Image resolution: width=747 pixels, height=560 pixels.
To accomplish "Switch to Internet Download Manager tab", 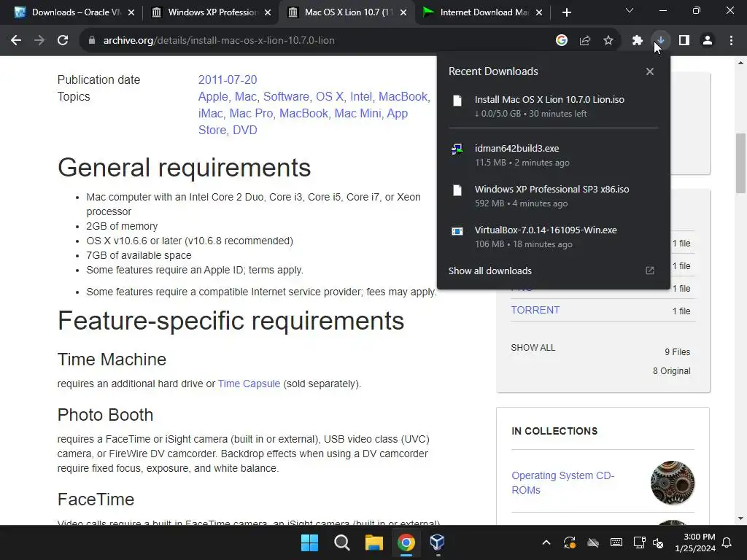I will (482, 12).
